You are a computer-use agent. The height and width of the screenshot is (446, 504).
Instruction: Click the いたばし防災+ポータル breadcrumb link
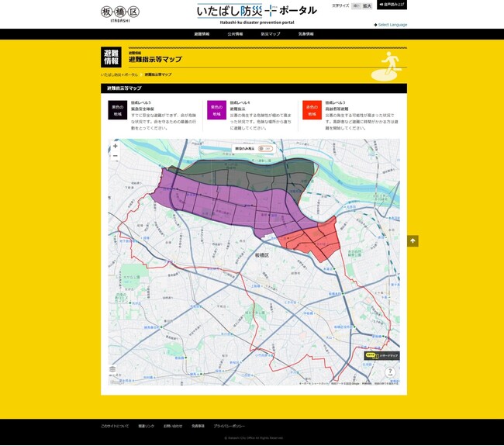[119, 74]
